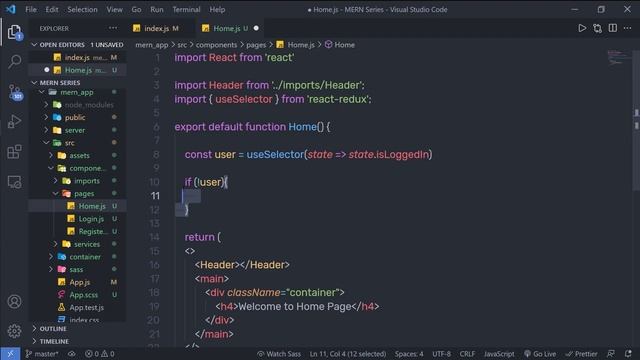Click the Home symbol in breadcrumbs
Viewport: 640px width, 360px height.
[340, 45]
